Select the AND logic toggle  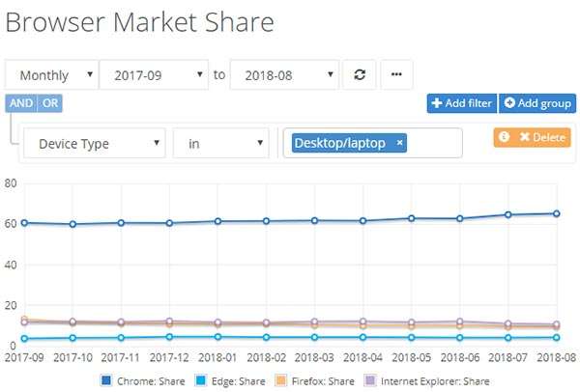tap(20, 103)
